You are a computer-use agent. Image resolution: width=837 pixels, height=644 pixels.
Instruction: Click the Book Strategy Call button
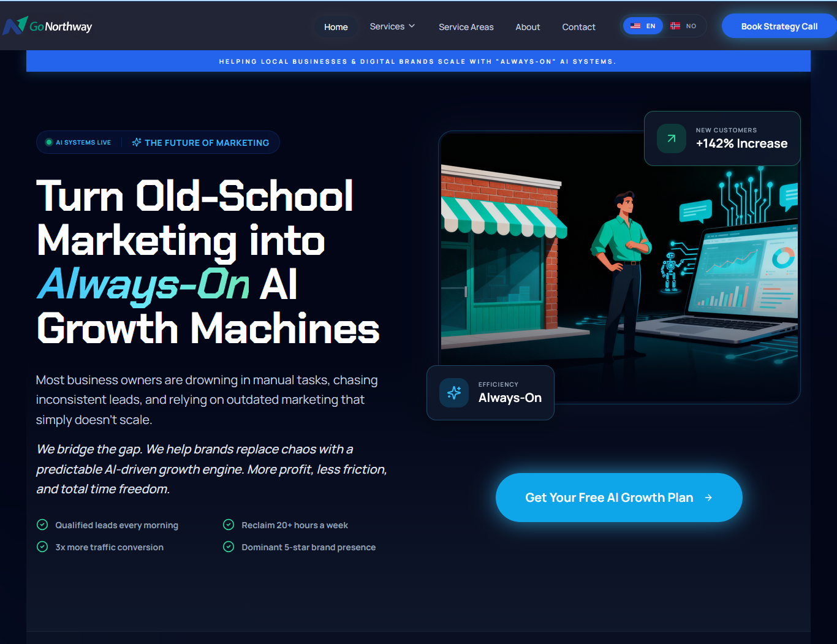point(779,26)
